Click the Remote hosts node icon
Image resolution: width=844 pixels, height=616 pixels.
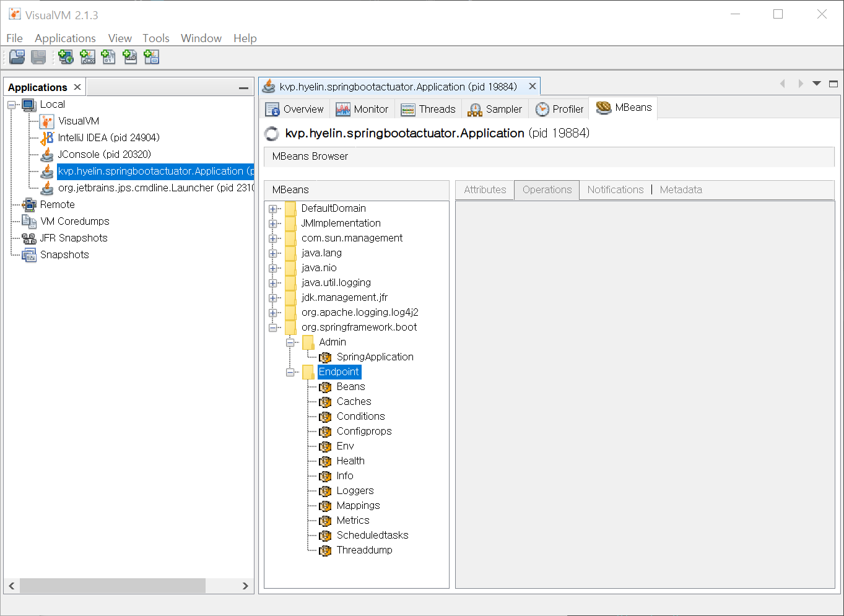pyautogui.click(x=29, y=204)
